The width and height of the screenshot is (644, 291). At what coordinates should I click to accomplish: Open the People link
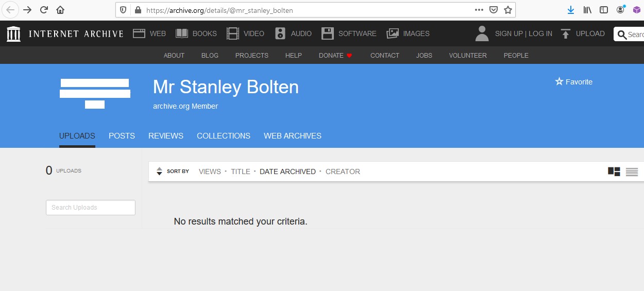516,56
